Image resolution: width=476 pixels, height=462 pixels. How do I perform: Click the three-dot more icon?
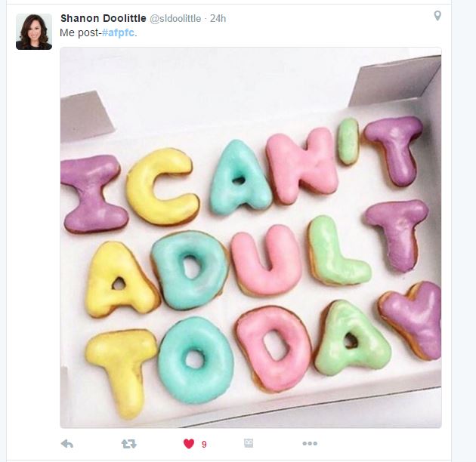(310, 443)
